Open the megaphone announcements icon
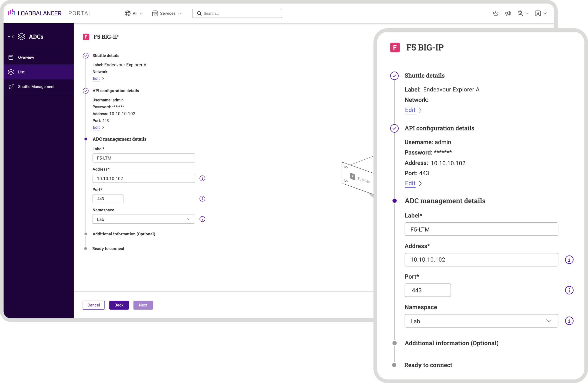Viewport: 588px width, 383px height. pos(508,13)
